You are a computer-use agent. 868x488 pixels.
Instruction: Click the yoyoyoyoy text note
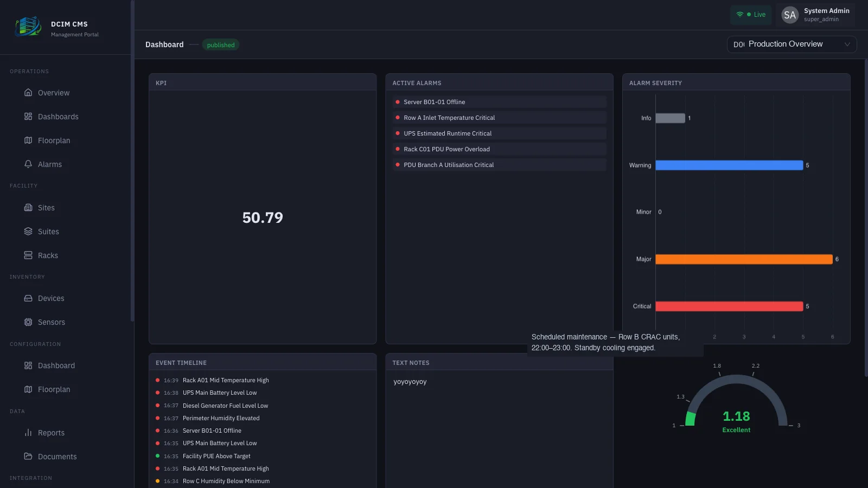click(x=410, y=382)
